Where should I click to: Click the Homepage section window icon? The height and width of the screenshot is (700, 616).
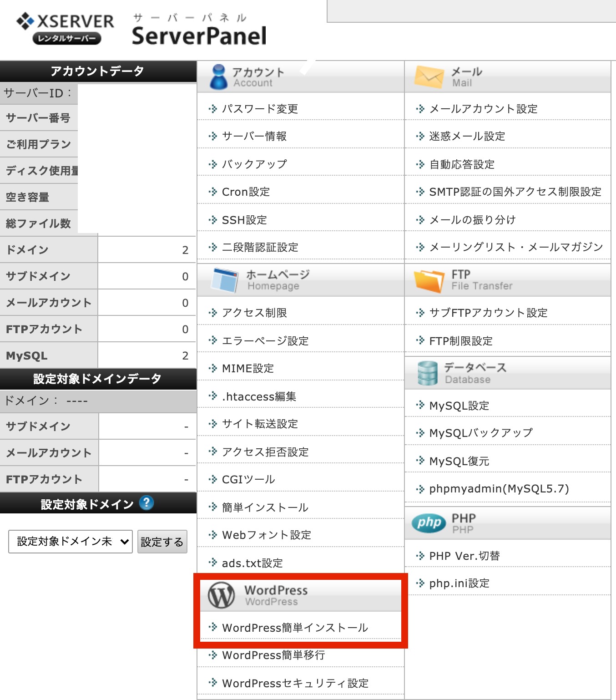click(x=225, y=280)
